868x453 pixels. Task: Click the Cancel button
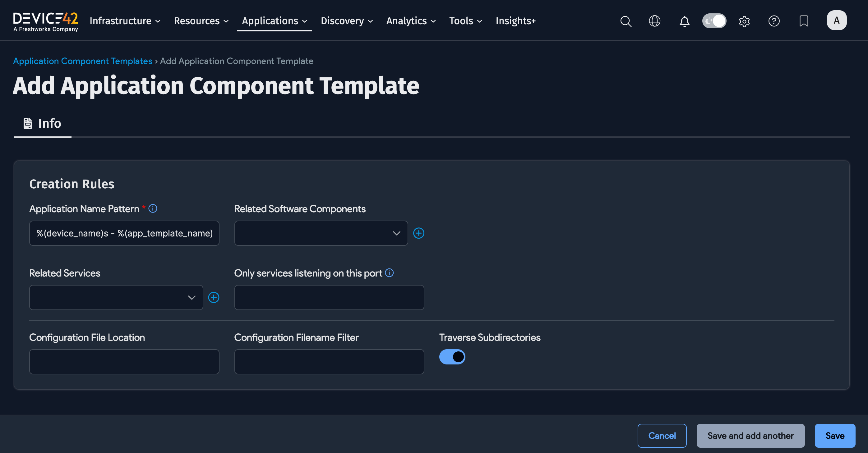[662, 436]
